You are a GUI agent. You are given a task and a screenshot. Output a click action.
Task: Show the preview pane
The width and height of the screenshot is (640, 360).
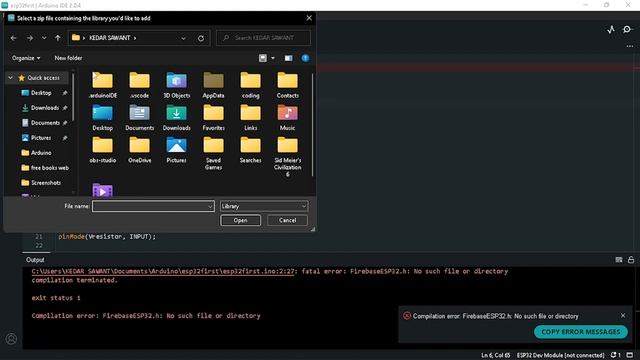288,58
